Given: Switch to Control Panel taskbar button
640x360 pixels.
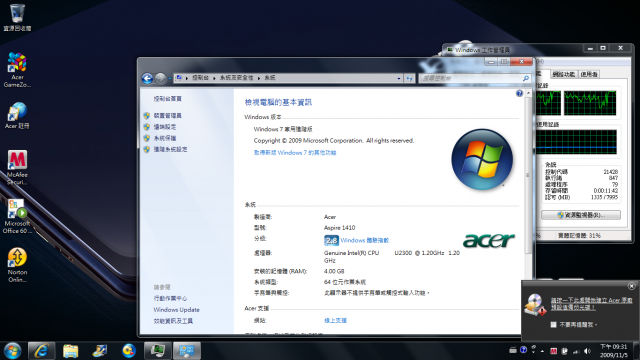Looking at the screenshot, I should (x=187, y=351).
